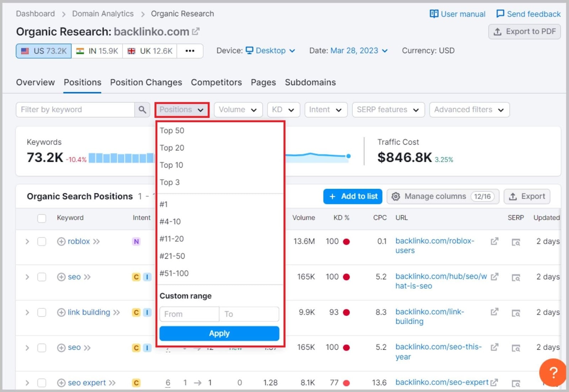569x392 pixels.
Task: Select #51-100 positions option
Action: point(220,273)
